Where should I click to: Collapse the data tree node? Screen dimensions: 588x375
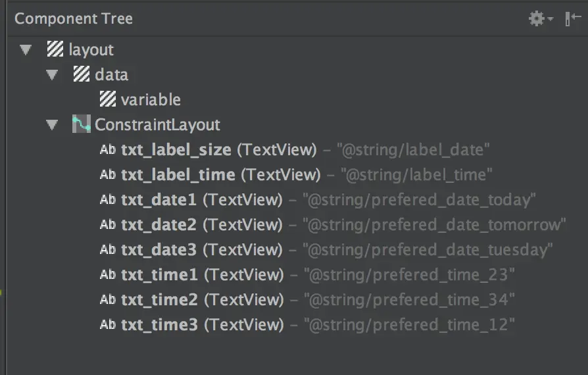52,74
